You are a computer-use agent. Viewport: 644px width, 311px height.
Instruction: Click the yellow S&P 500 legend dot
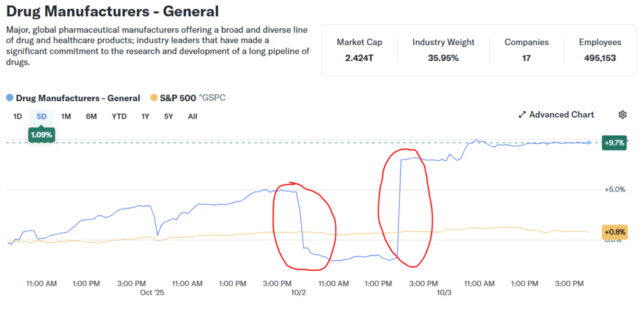tap(154, 98)
